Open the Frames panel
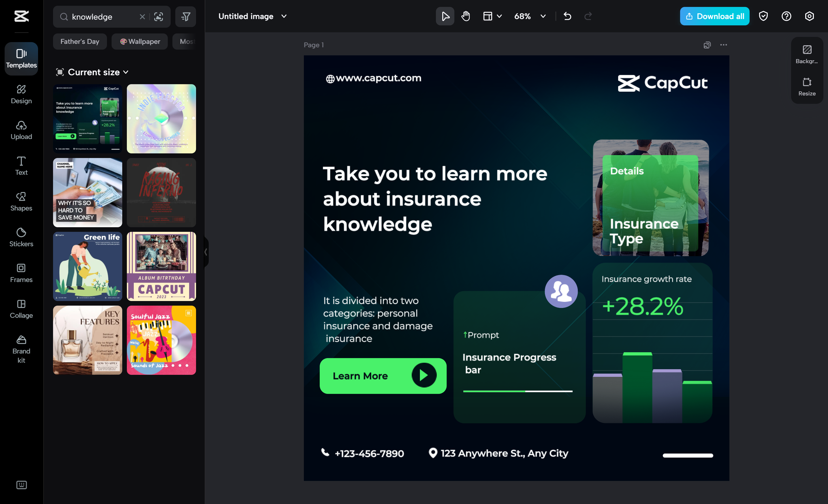 click(21, 273)
